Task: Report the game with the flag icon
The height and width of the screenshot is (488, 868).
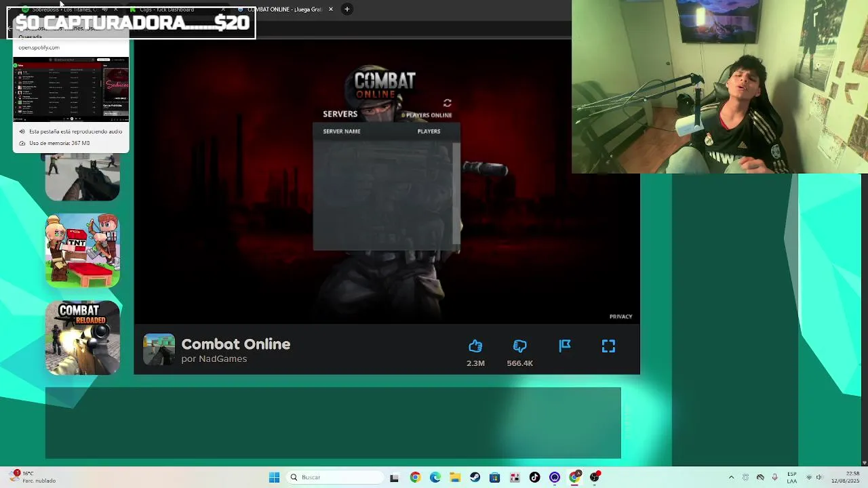Action: click(564, 346)
